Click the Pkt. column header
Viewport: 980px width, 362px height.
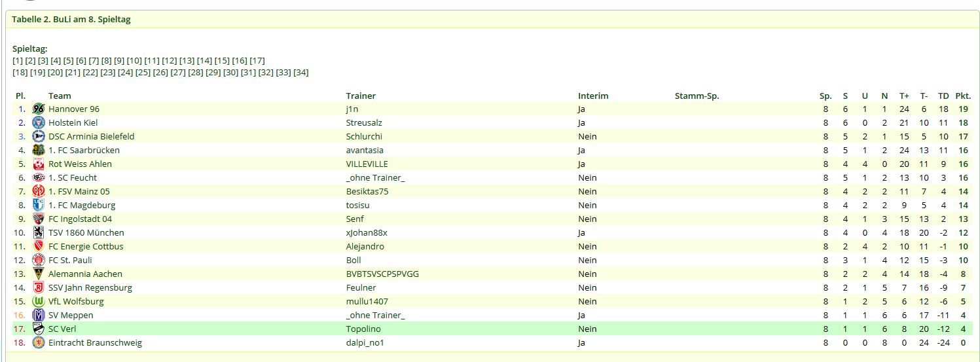962,96
